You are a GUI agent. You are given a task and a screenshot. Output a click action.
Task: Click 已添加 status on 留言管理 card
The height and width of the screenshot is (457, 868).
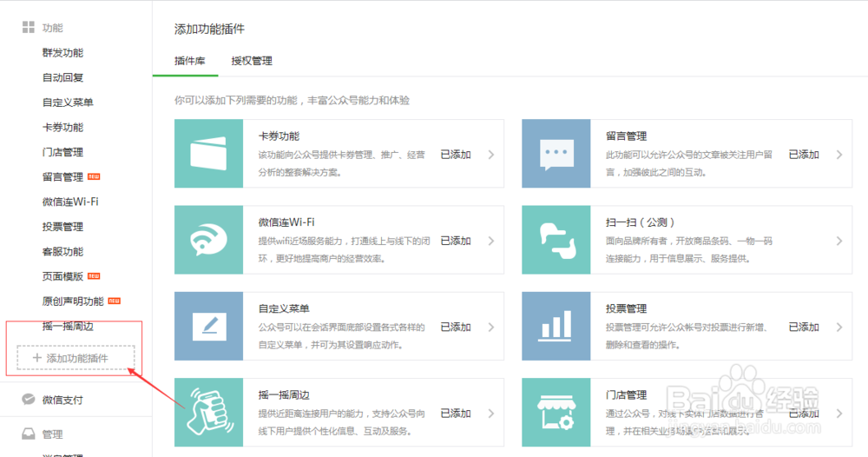point(804,155)
